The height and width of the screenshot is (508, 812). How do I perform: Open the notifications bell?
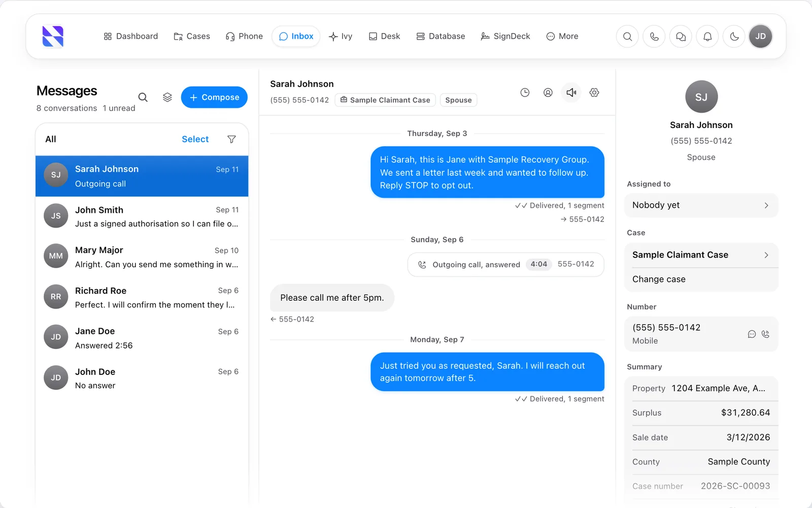point(707,37)
